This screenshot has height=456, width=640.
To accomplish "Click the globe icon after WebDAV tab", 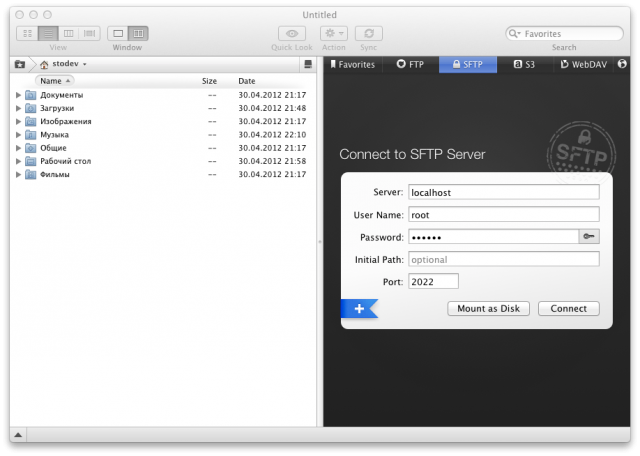I will click(x=622, y=64).
